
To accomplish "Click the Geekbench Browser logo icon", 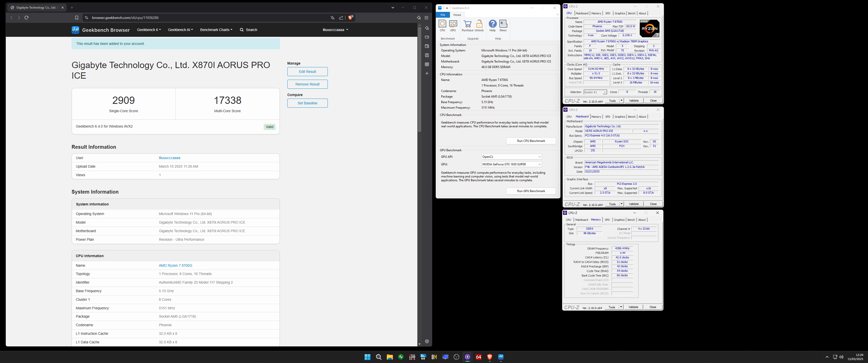I will point(75,30).
